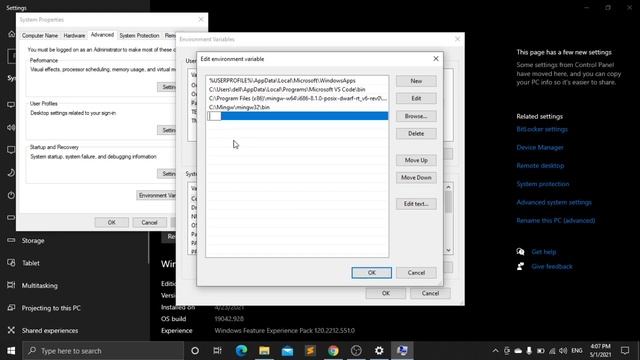
Task: Click the Move Up button
Action: click(416, 160)
